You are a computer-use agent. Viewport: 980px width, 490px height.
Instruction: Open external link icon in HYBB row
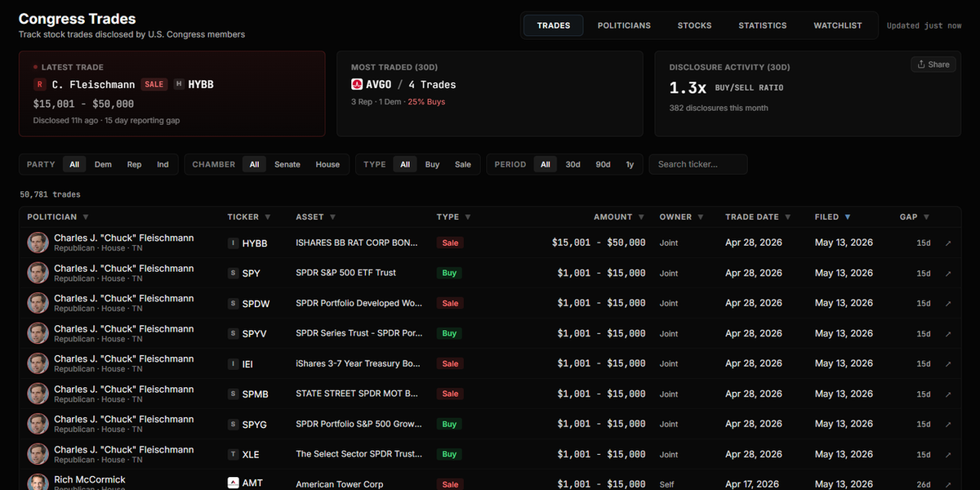tap(948, 243)
